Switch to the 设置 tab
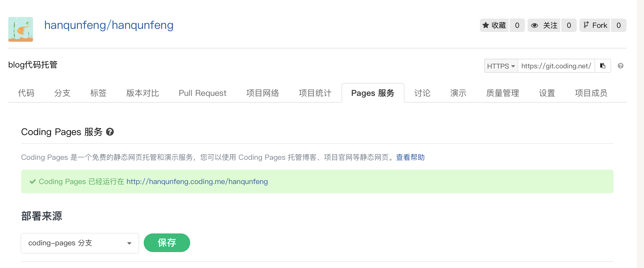The image size is (644, 268). click(x=547, y=93)
